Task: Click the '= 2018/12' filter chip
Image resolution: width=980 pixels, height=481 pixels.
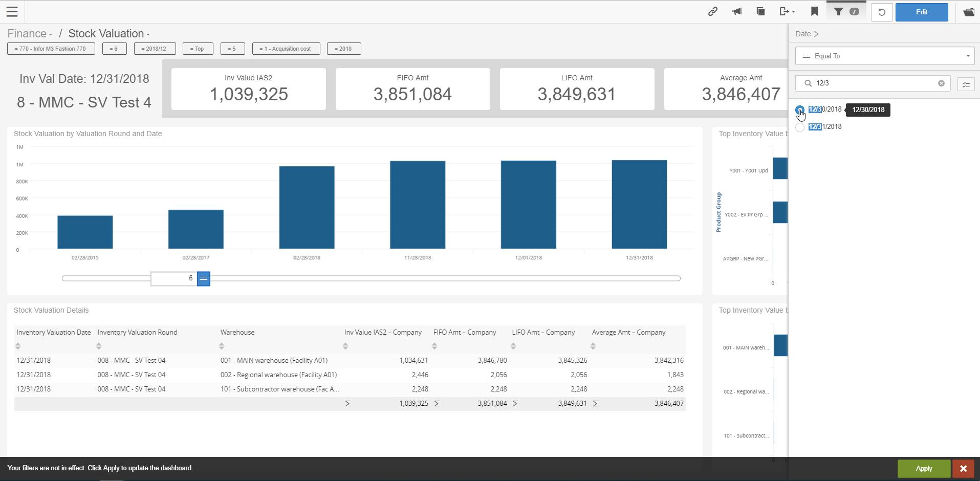Action: coord(155,49)
